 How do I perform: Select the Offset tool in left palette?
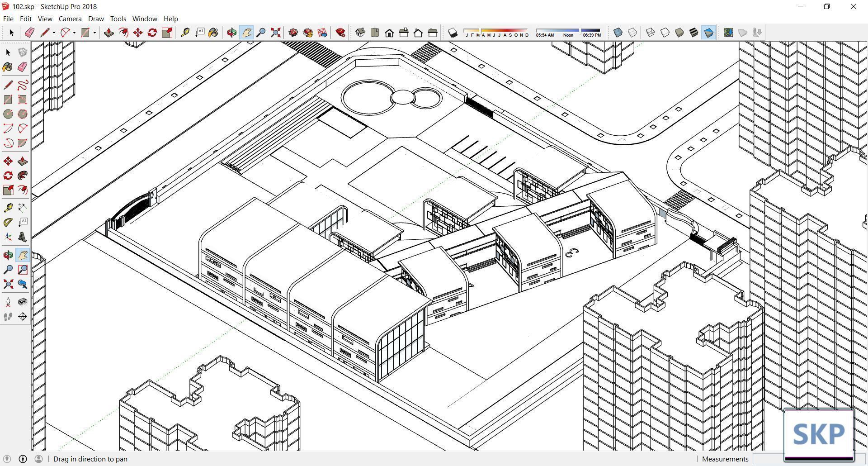[23, 190]
